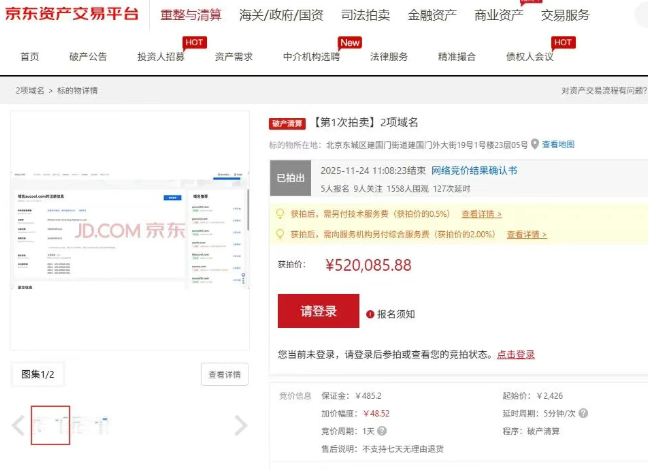Select the second gallery thumbnail
The height and width of the screenshot is (470, 648).
(x=91, y=425)
